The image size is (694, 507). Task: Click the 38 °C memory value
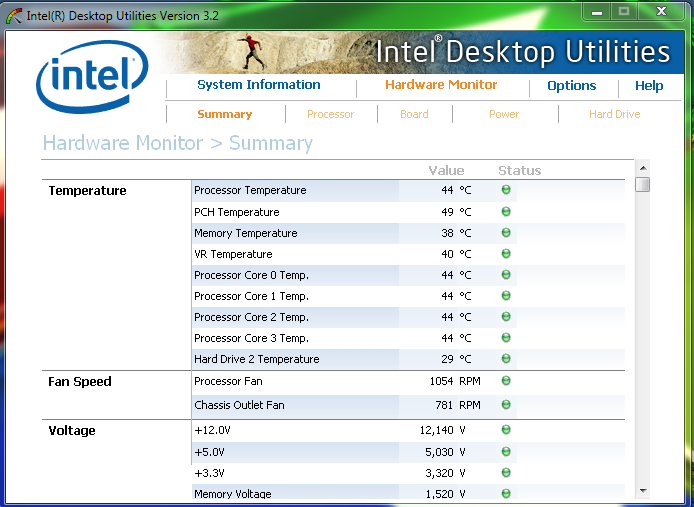click(456, 233)
